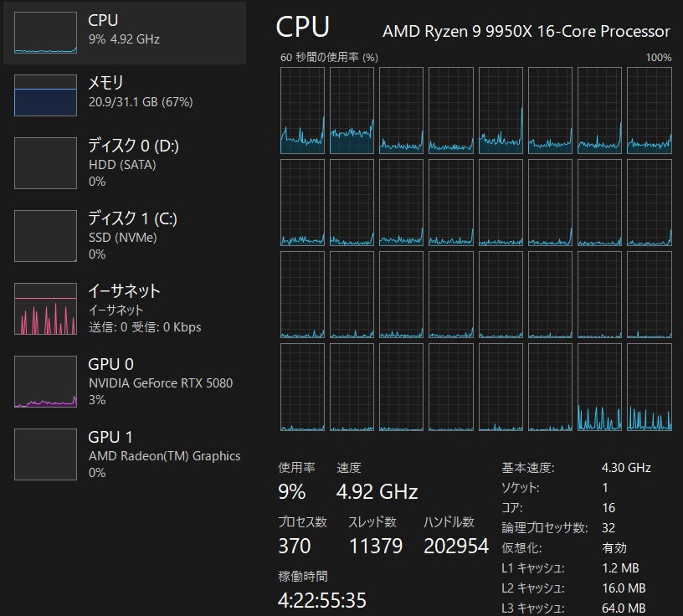Click the ディスク 1 (C:) graph thumbnail
Image resolution: width=683 pixels, height=616 pixels.
[x=45, y=236]
